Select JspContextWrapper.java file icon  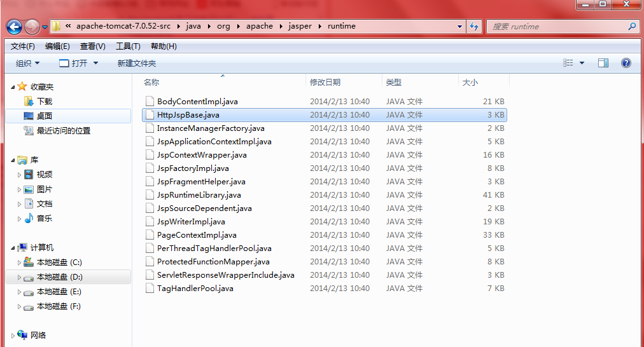click(150, 154)
